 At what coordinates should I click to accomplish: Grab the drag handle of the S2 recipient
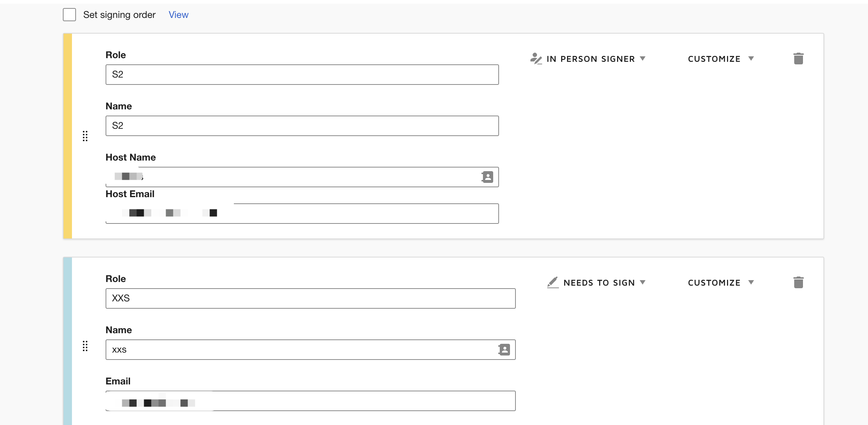pyautogui.click(x=85, y=136)
